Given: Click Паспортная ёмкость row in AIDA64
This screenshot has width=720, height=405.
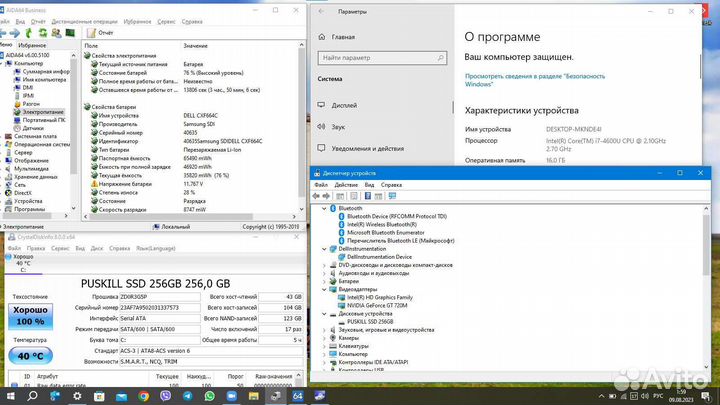Looking at the screenshot, I should click(193, 158).
